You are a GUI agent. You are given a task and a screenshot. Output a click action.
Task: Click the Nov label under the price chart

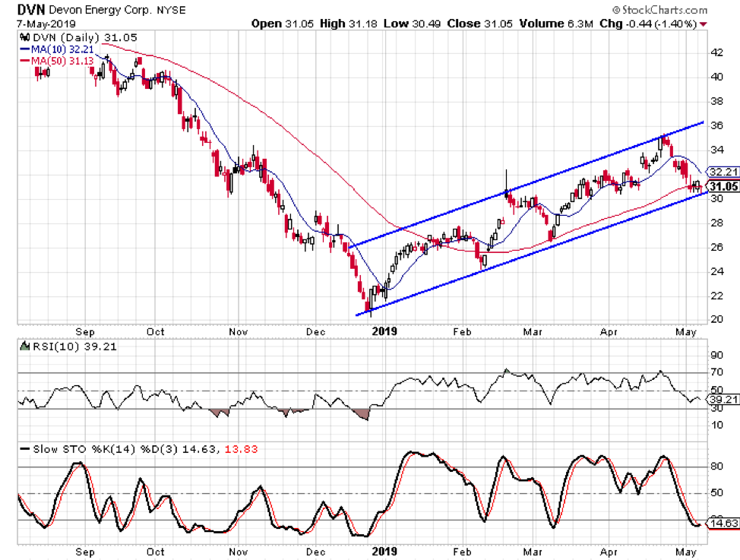point(239,332)
